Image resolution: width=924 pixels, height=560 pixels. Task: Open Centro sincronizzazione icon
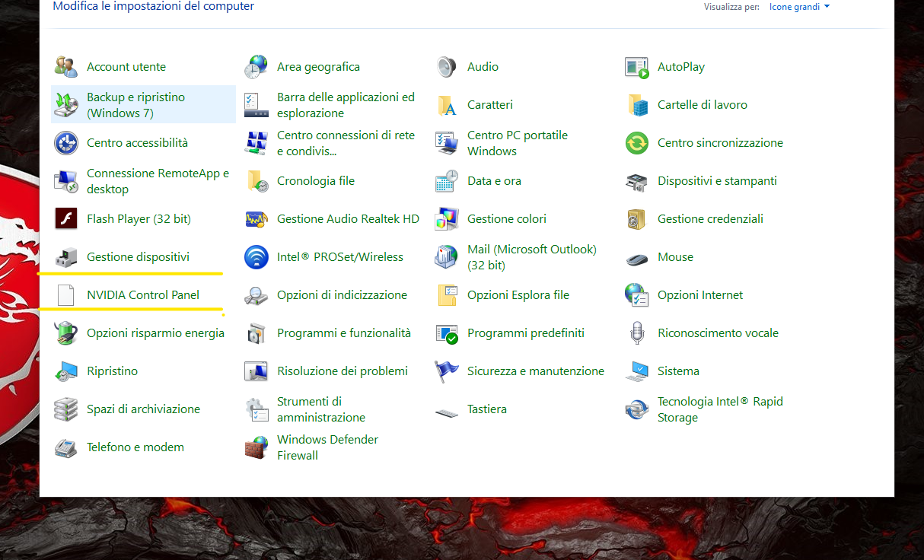pos(637,143)
